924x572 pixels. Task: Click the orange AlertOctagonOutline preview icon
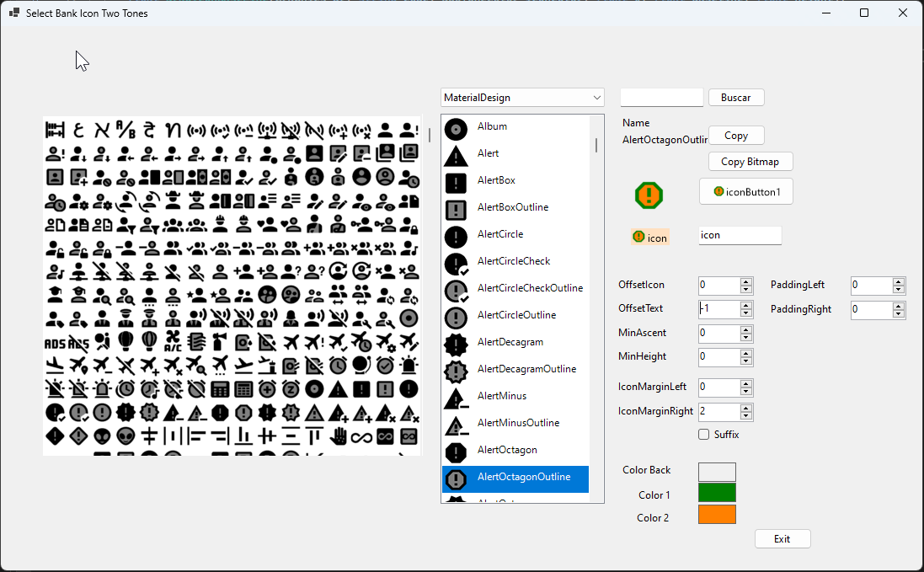tap(649, 195)
